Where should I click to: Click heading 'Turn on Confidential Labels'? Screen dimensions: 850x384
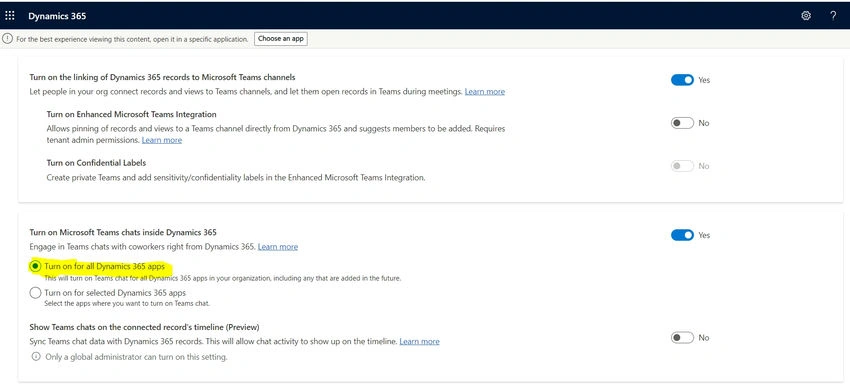[x=96, y=163]
